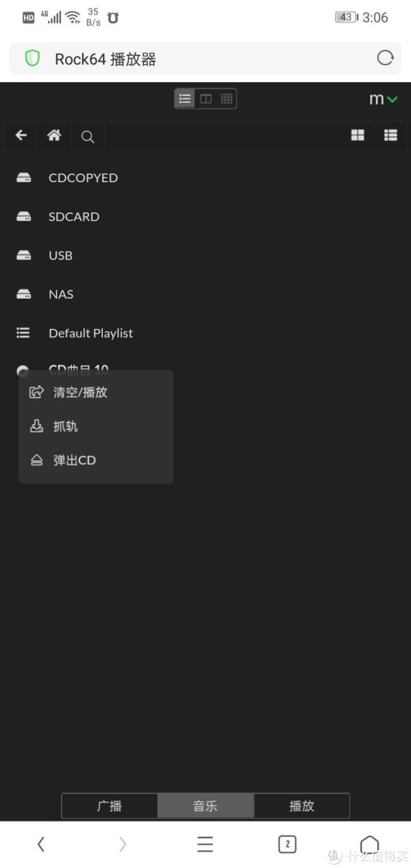This screenshot has width=411, height=868.
Task: Tap the Rock64 播放器 address bar
Action: (x=192, y=59)
